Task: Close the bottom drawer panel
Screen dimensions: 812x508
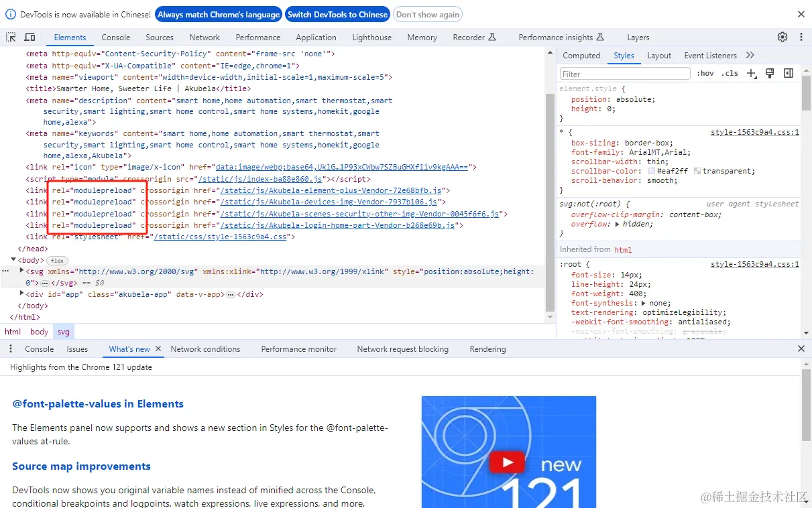Action: click(801, 348)
